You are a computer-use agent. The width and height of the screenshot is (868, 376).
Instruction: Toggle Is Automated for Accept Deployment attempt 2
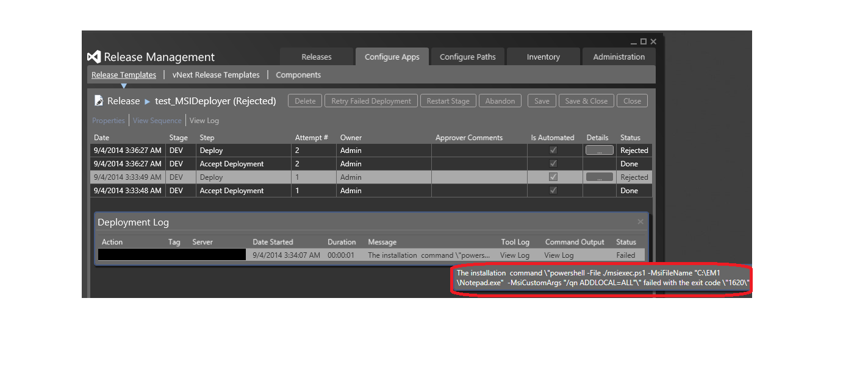click(x=553, y=163)
